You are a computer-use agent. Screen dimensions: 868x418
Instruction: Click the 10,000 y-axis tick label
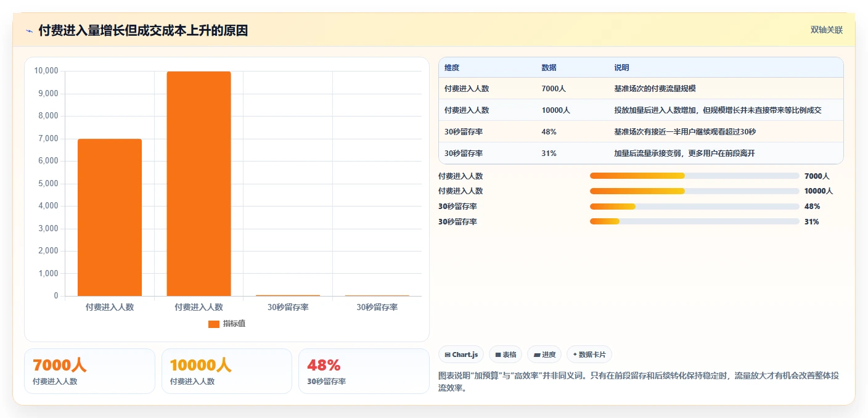46,71
